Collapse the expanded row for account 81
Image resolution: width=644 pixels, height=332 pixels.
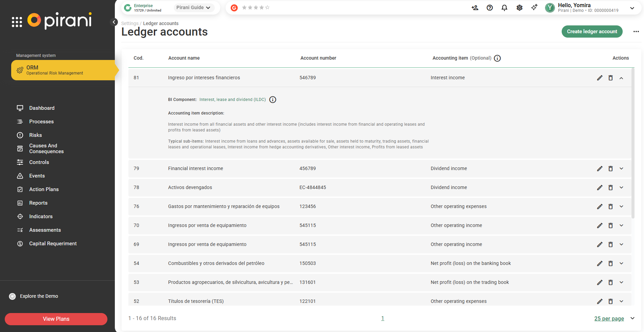pos(621,78)
